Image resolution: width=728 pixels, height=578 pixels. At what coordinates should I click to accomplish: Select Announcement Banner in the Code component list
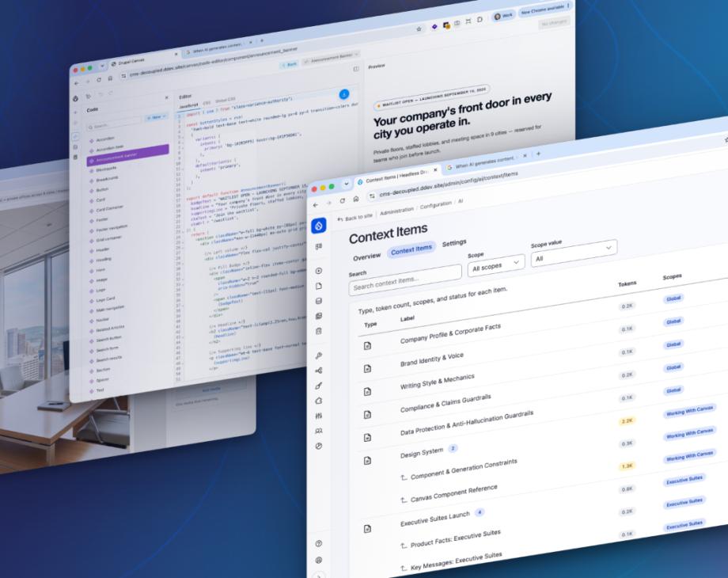(x=127, y=155)
